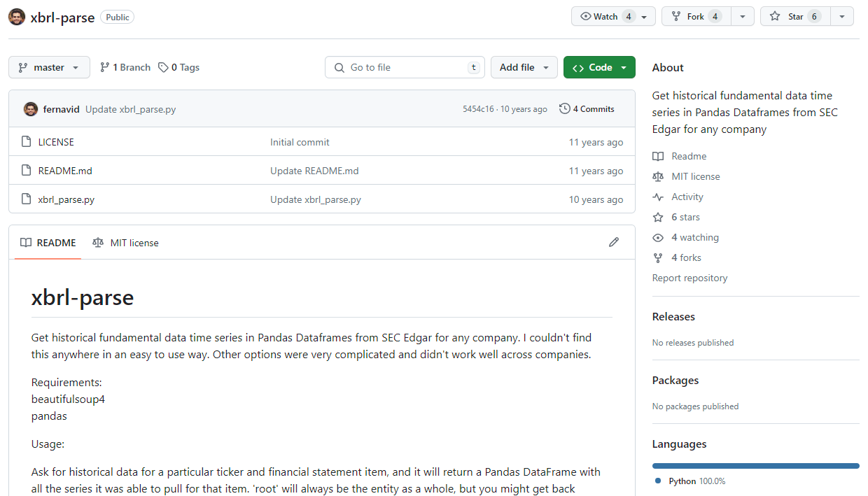Open the Star lists dropdown arrow
The height and width of the screenshot is (496, 868).
pyautogui.click(x=842, y=17)
